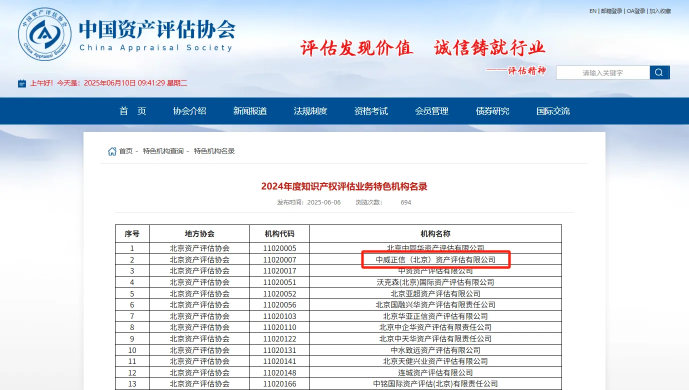Click the 2024年度知识产权评估业务特色机构名录 heading
The image size is (689, 390).
(344, 186)
